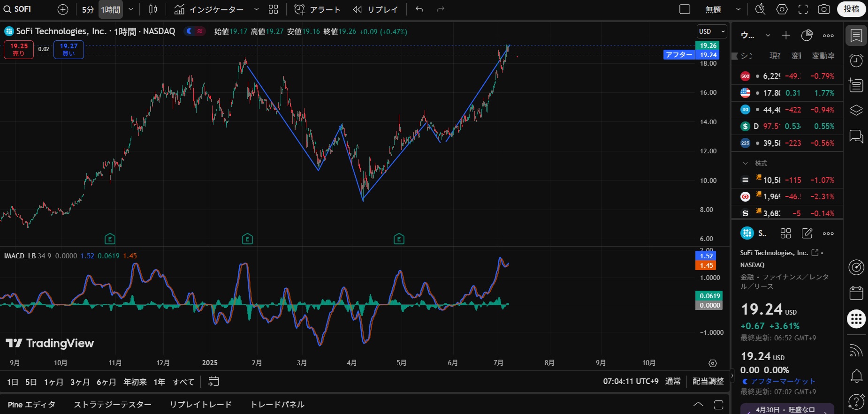The width and height of the screenshot is (868, 414).
Task: Select the 39,58 Nikkei 225 watchlist row
Action: (x=787, y=143)
